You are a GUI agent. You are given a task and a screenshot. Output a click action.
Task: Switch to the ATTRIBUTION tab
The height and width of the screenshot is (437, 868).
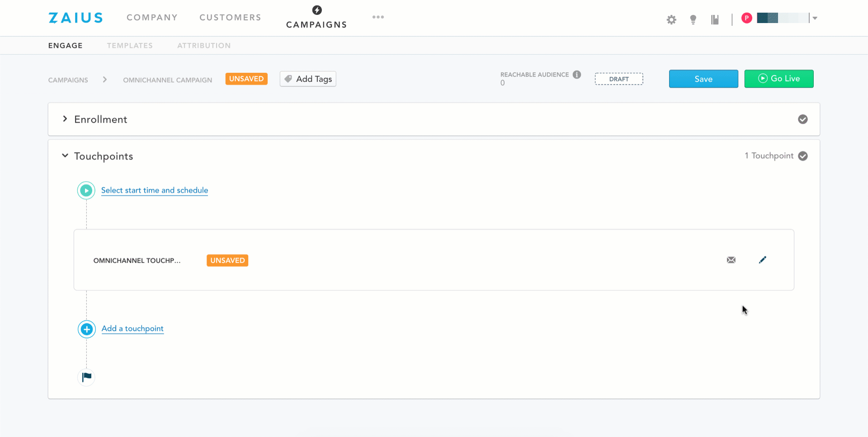[x=204, y=46]
